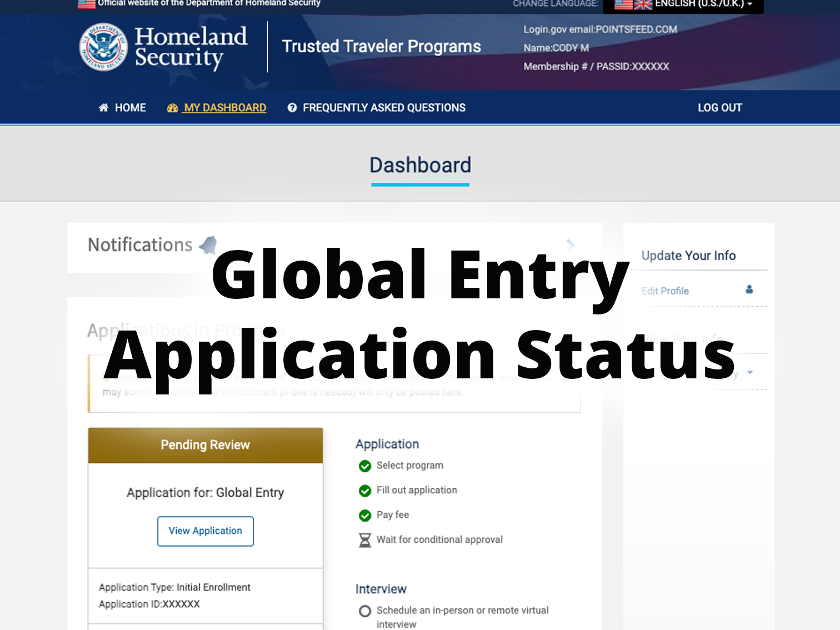
Task: Open the English language dropdown
Action: click(703, 4)
